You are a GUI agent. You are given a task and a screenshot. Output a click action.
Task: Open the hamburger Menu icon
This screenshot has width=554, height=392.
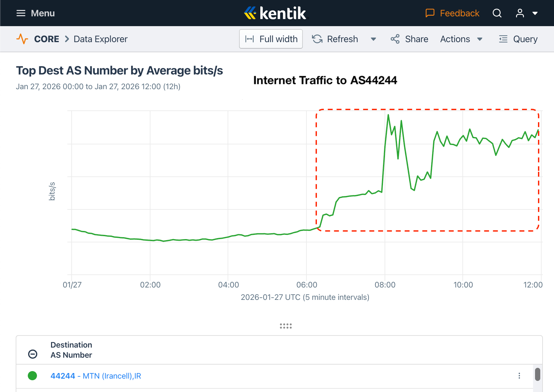click(x=21, y=13)
